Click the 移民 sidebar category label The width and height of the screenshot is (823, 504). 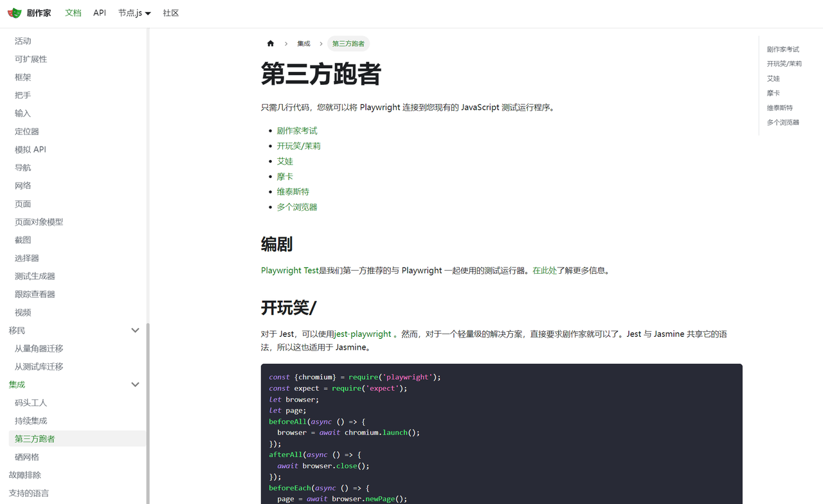[17, 330]
